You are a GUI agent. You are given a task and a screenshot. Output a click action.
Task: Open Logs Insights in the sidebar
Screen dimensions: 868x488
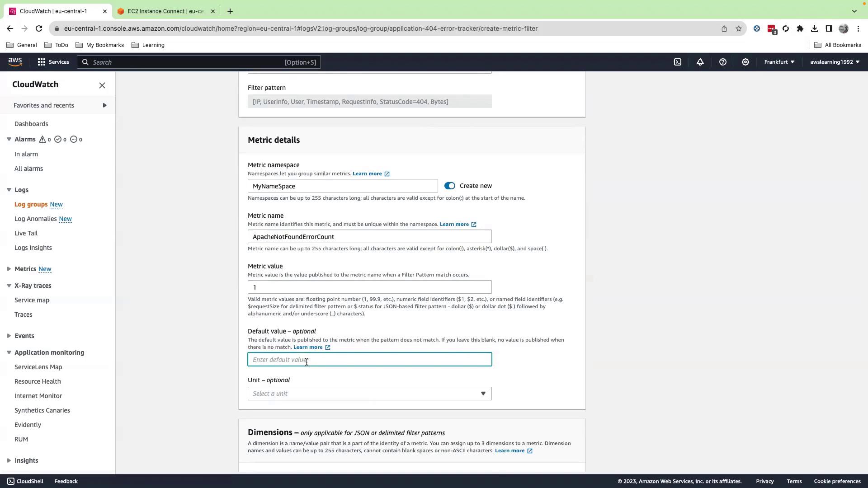click(33, 248)
